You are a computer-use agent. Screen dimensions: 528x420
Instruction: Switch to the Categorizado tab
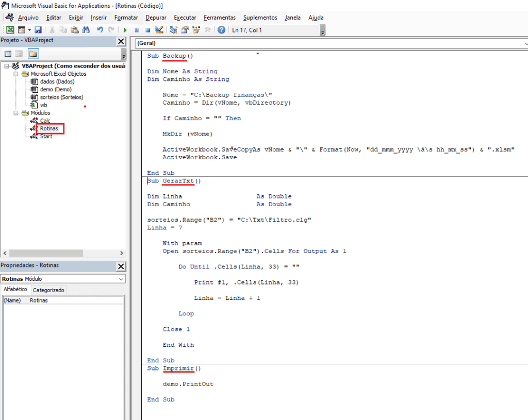(x=48, y=290)
